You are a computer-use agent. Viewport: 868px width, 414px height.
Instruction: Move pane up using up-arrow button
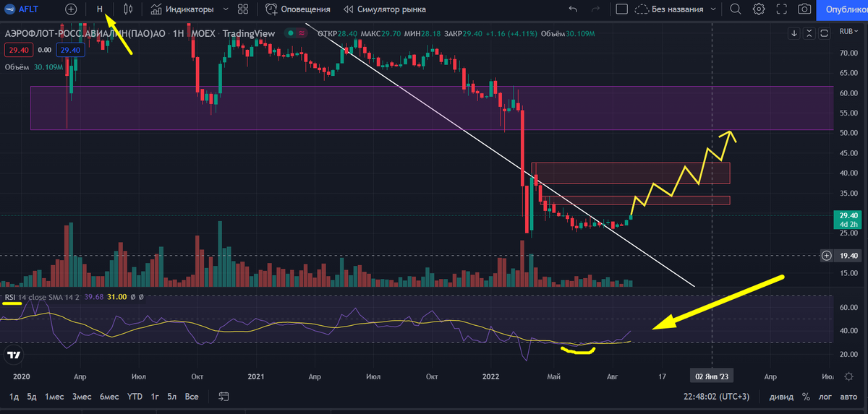point(810,33)
